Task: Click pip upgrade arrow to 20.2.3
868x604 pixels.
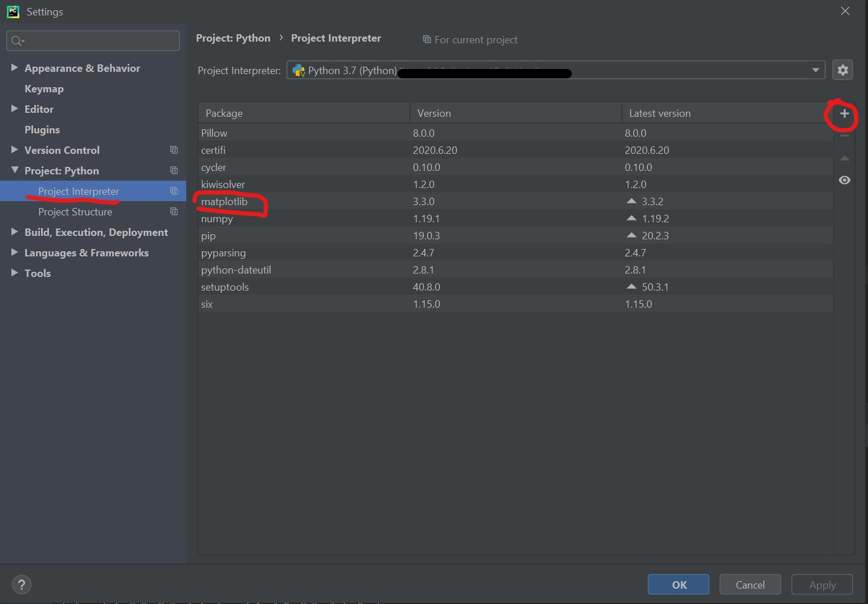Action: click(631, 235)
